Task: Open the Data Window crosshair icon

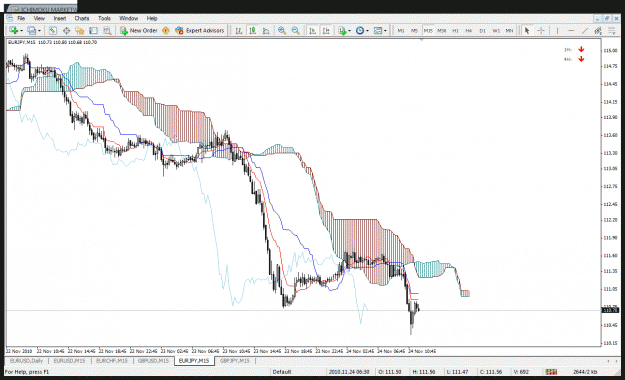Action: click(66, 30)
